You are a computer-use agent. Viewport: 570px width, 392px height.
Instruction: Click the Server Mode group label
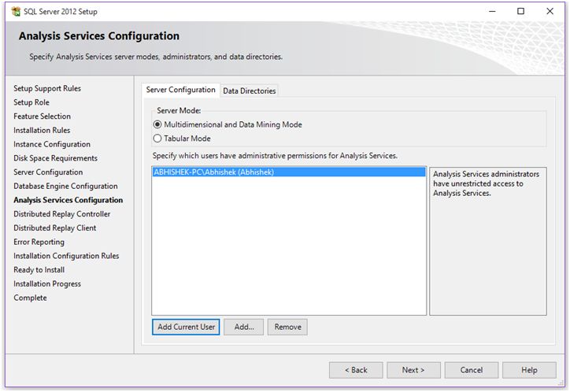coord(179,110)
